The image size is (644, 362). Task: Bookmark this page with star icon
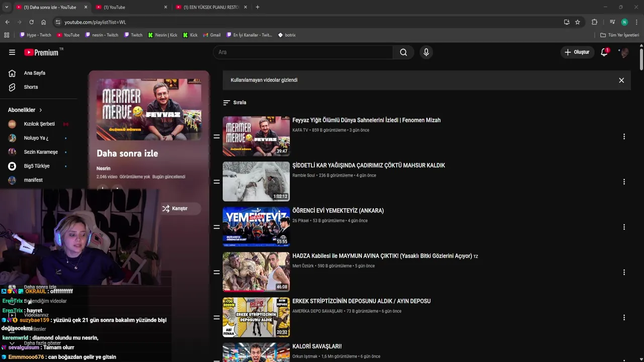pyautogui.click(x=578, y=22)
